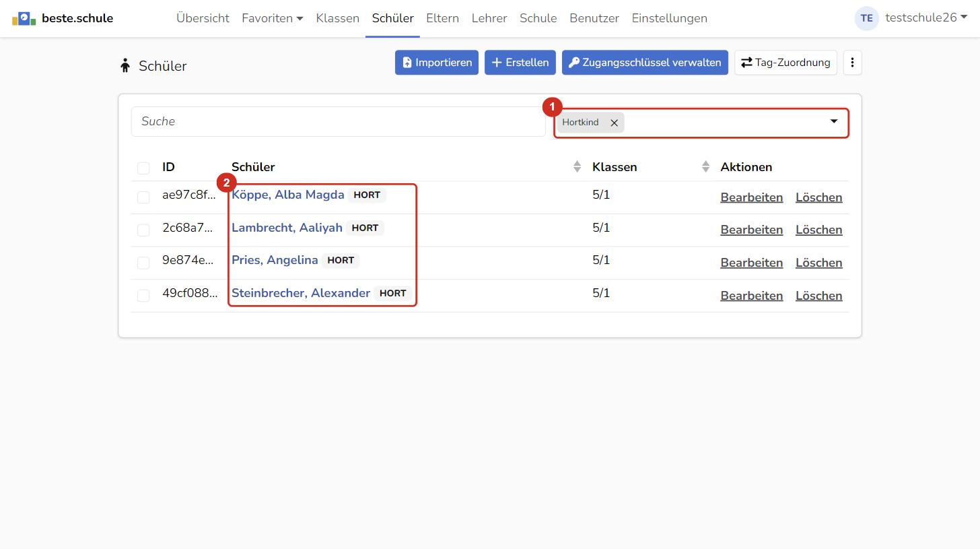The image size is (980, 549).
Task: Select the checkbox for Pries, Angelina
Action: pyautogui.click(x=143, y=263)
